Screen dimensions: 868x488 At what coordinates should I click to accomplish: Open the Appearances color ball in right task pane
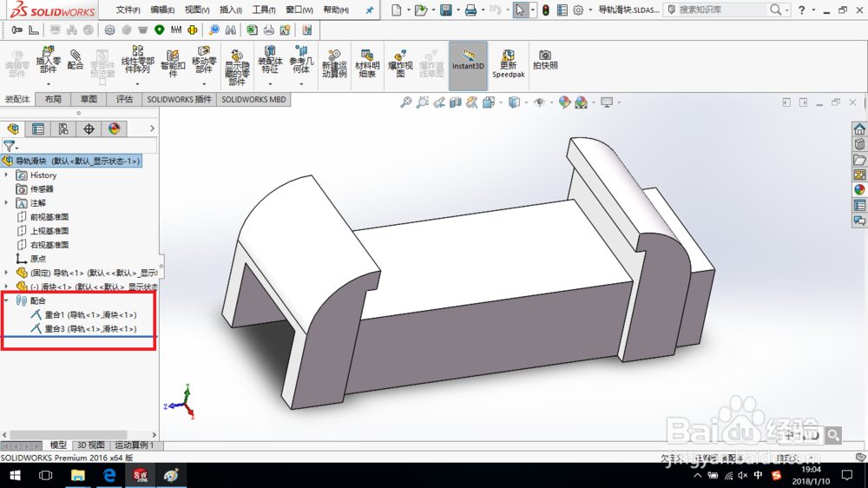click(x=859, y=189)
